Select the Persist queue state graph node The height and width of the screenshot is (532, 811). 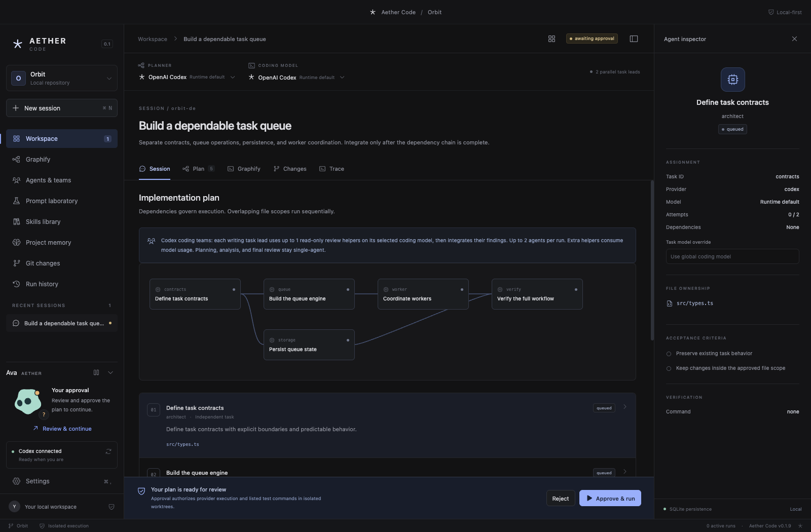pyautogui.click(x=309, y=345)
